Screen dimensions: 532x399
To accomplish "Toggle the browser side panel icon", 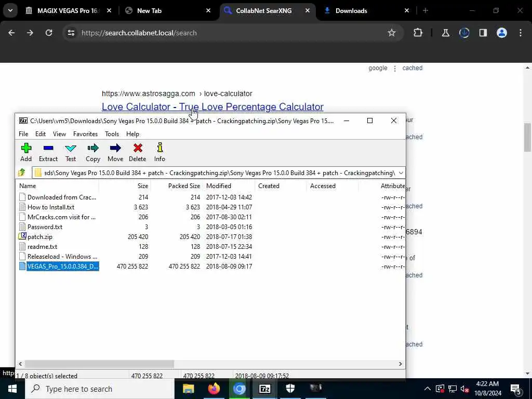I will [483, 33].
